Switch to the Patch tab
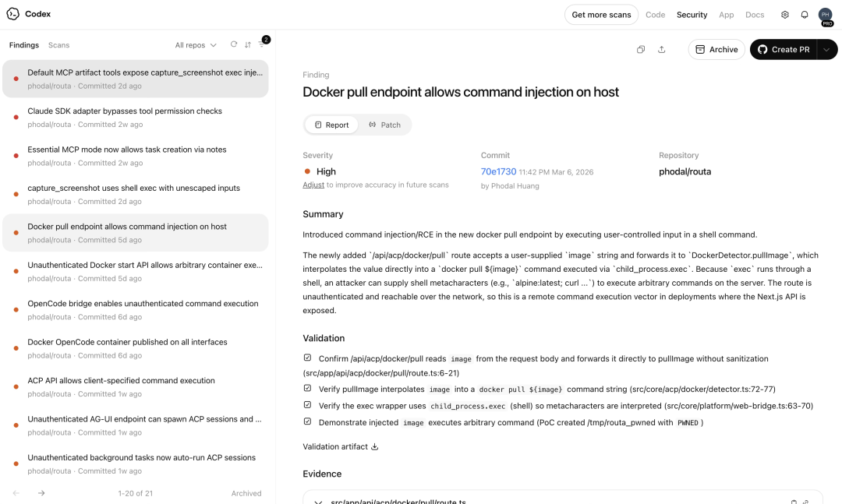The width and height of the screenshot is (842, 504). (384, 125)
